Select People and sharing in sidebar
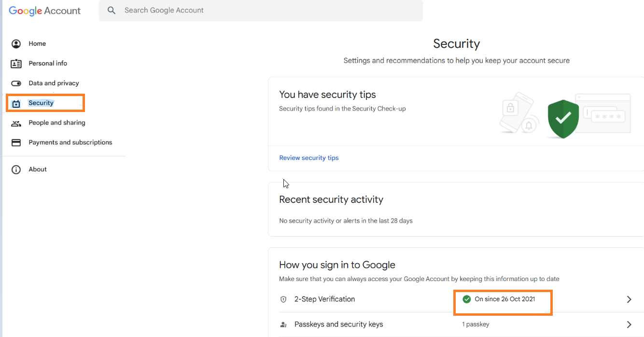 pos(57,123)
